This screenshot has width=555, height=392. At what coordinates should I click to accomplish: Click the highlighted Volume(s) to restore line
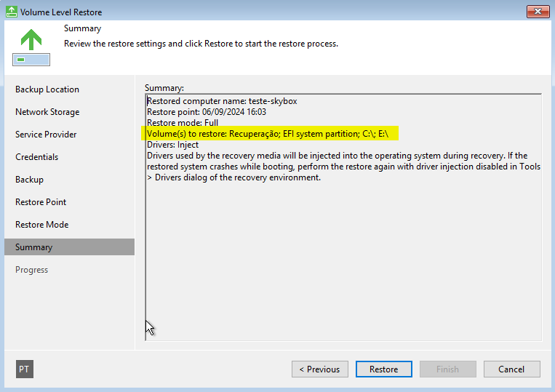(268, 134)
